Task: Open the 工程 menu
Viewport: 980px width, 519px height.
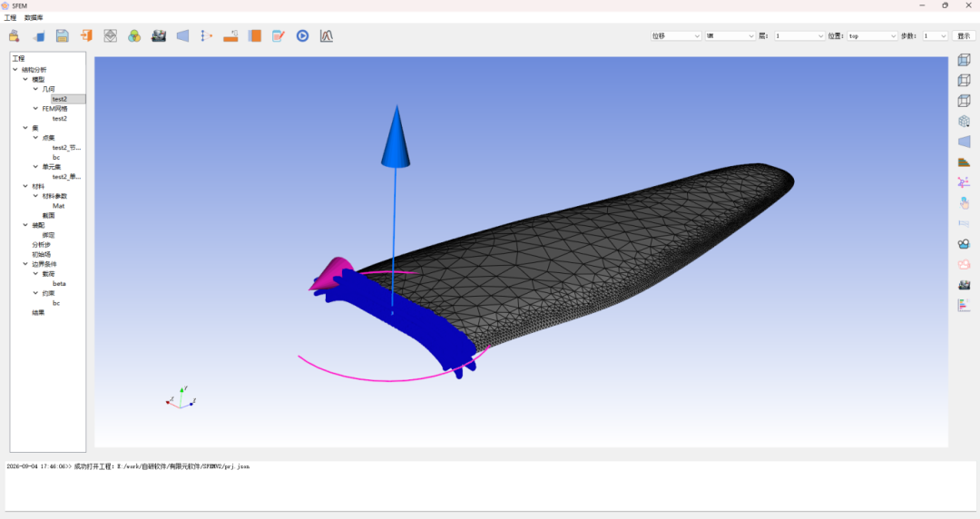Action: 10,17
